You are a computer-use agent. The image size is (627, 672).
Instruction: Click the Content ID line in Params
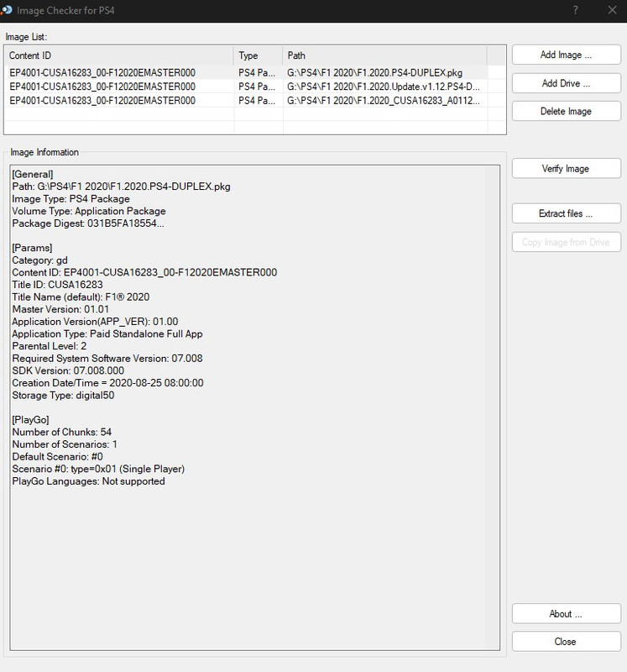[144, 272]
